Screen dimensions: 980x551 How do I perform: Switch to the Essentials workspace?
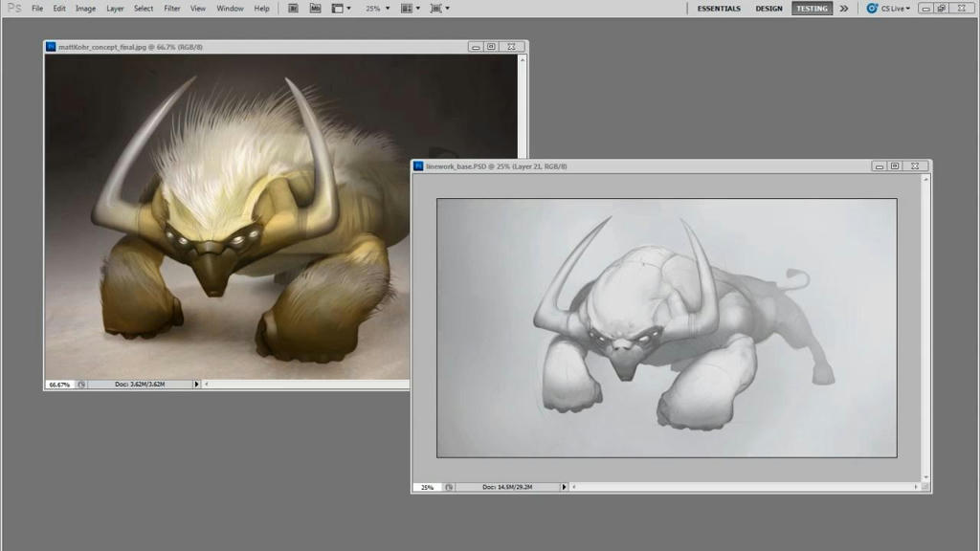click(x=719, y=8)
